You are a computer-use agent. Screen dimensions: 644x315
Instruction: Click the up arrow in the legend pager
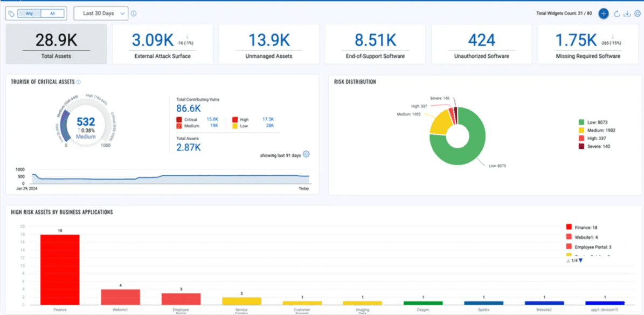click(568, 260)
